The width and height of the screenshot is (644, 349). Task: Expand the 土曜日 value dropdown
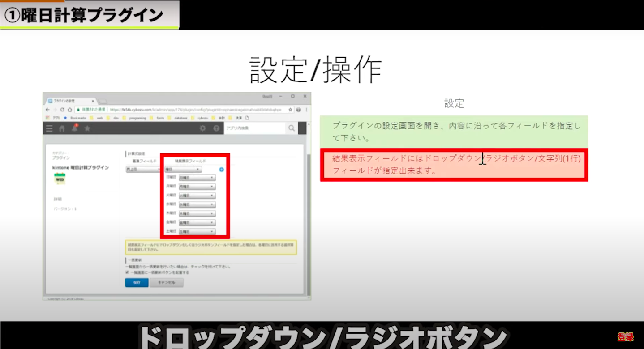coord(197,231)
